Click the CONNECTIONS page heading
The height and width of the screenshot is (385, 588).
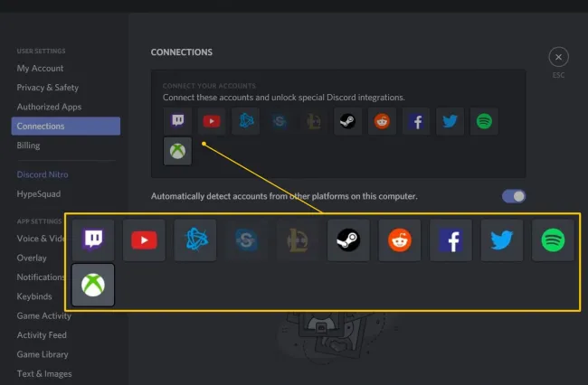(x=182, y=52)
